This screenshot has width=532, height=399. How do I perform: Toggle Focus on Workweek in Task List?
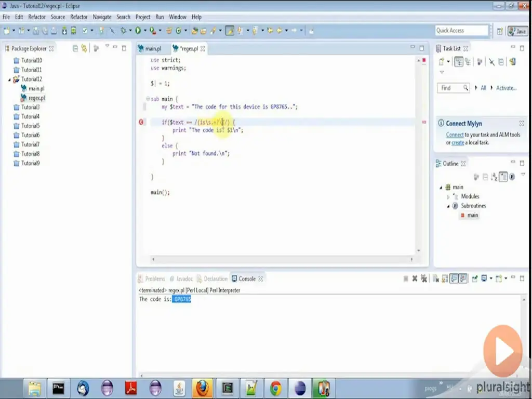480,62
